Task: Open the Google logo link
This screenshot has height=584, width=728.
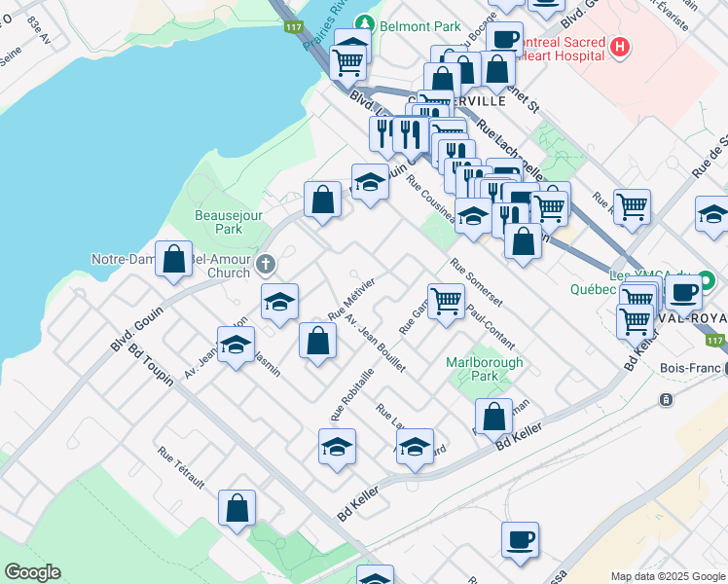Action: point(32,572)
